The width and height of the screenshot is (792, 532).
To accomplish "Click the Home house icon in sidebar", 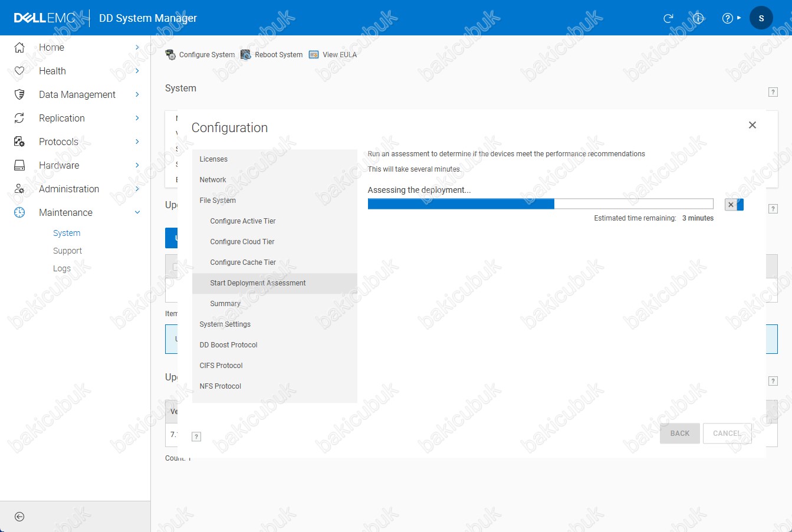I will click(x=19, y=47).
